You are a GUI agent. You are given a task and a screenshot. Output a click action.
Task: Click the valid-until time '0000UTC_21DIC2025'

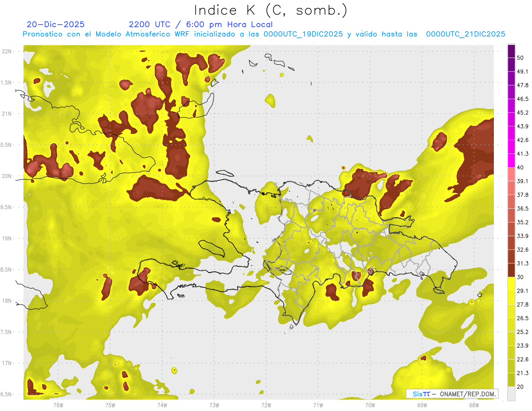coord(465,34)
